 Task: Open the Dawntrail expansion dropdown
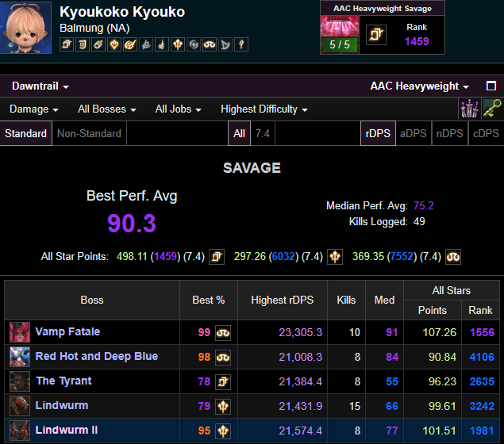[40, 86]
